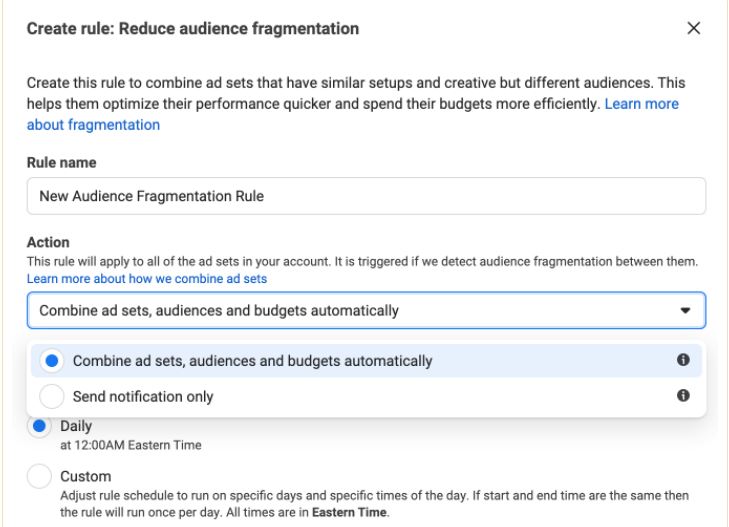Close the Create rule dialog
This screenshot has width=729, height=527.
694,29
